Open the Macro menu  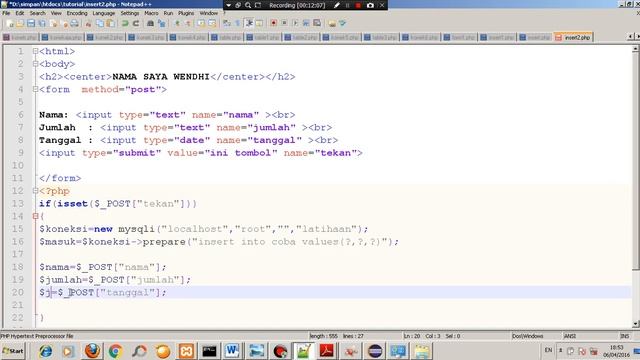pos(151,13)
